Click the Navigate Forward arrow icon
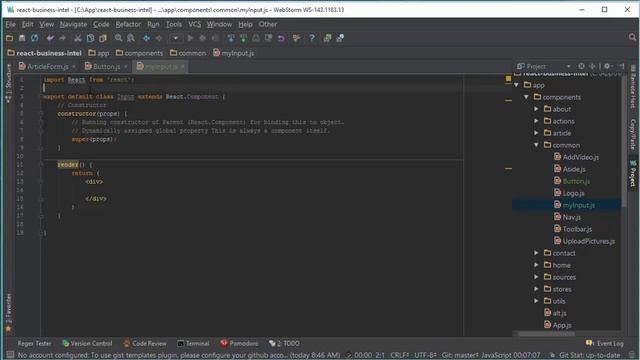The height and width of the screenshot is (360, 640). coord(159,38)
